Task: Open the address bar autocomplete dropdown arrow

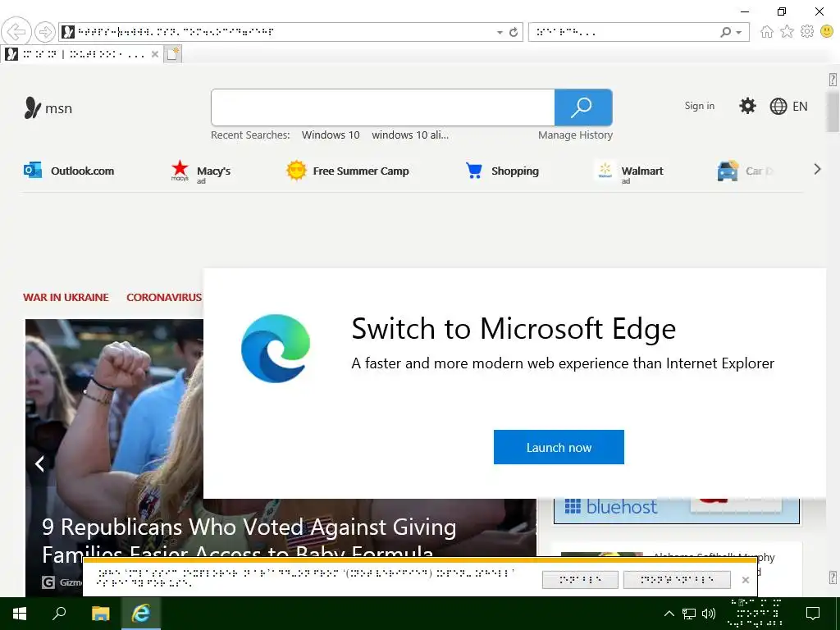Action: 500,33
